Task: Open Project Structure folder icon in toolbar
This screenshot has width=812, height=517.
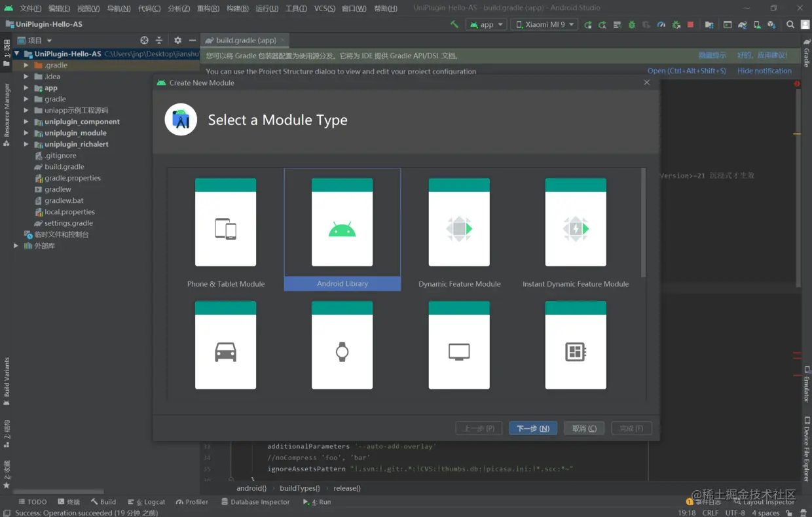Action: point(709,25)
